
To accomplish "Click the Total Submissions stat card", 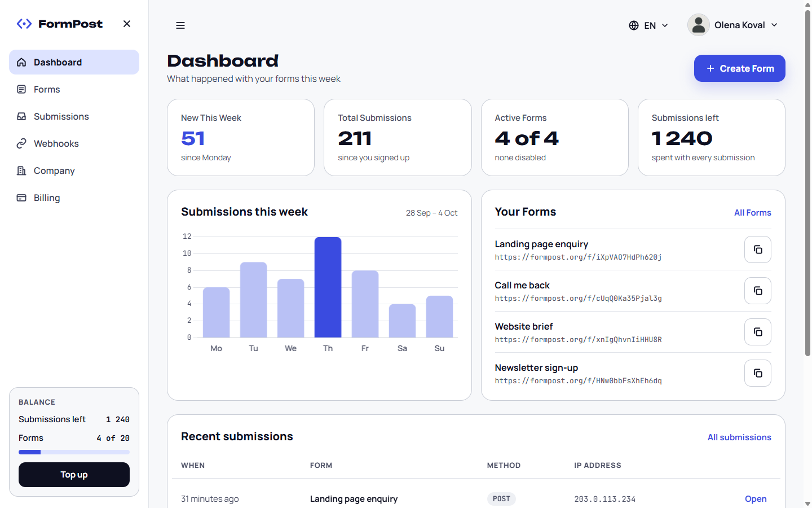I will pyautogui.click(x=398, y=137).
